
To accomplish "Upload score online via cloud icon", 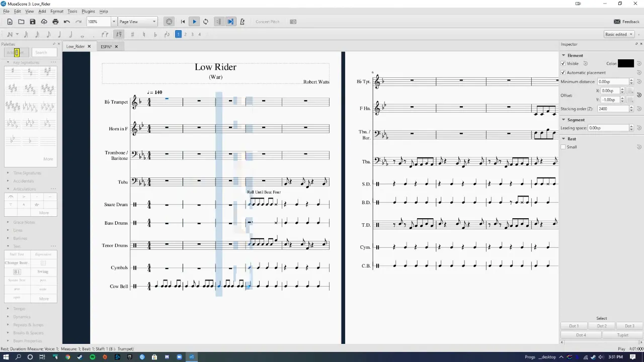I will pos(44,22).
